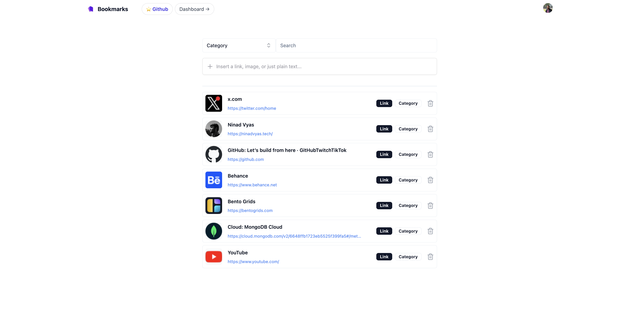Click the GitHub octocat icon
644x321 pixels.
(x=214, y=154)
